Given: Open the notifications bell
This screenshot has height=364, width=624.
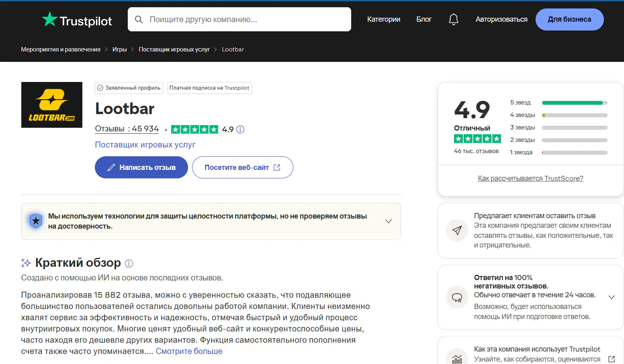Looking at the screenshot, I should click(453, 19).
